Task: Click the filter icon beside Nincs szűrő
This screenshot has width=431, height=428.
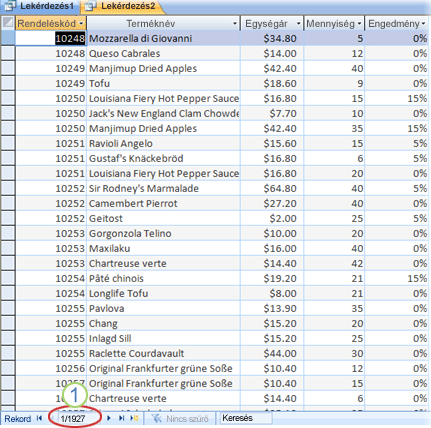Action: click(x=157, y=418)
